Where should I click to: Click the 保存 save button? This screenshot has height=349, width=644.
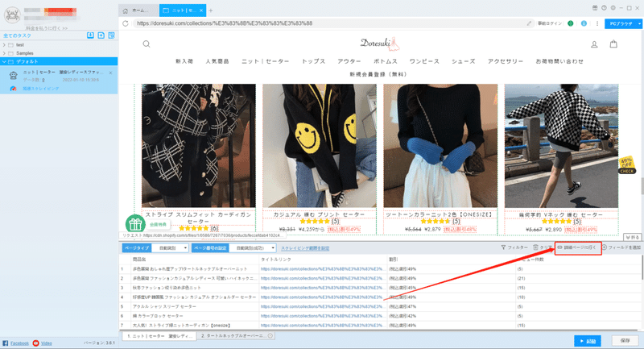pyautogui.click(x=625, y=341)
